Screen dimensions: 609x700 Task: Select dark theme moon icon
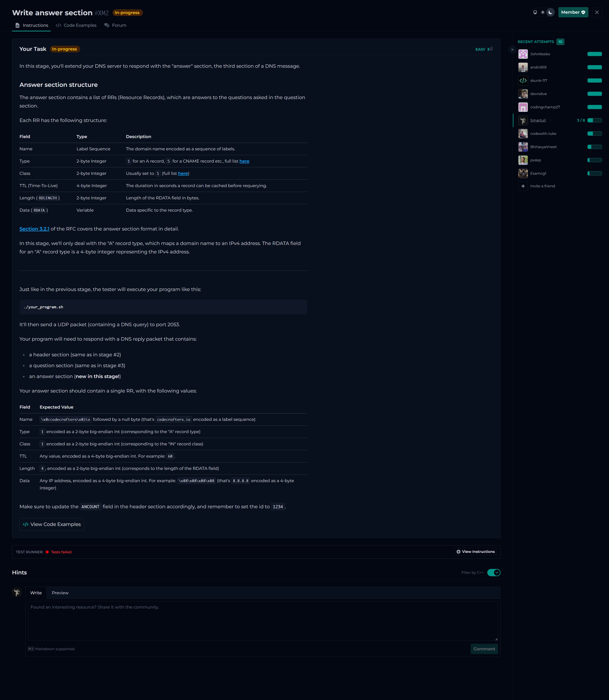[550, 12]
